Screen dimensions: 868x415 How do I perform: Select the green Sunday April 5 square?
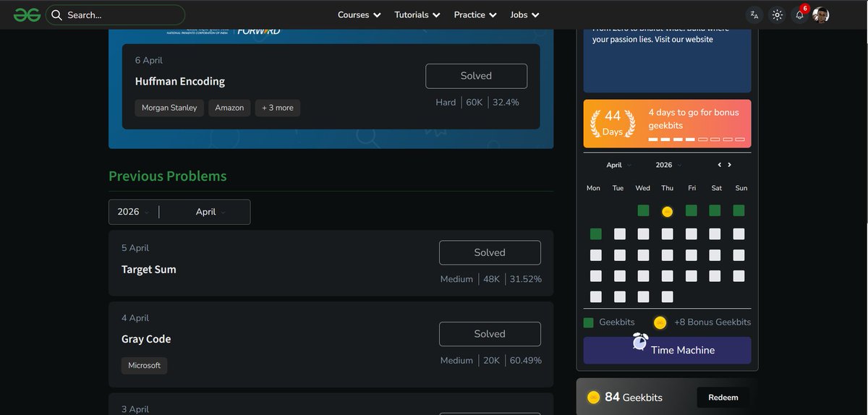739,210
